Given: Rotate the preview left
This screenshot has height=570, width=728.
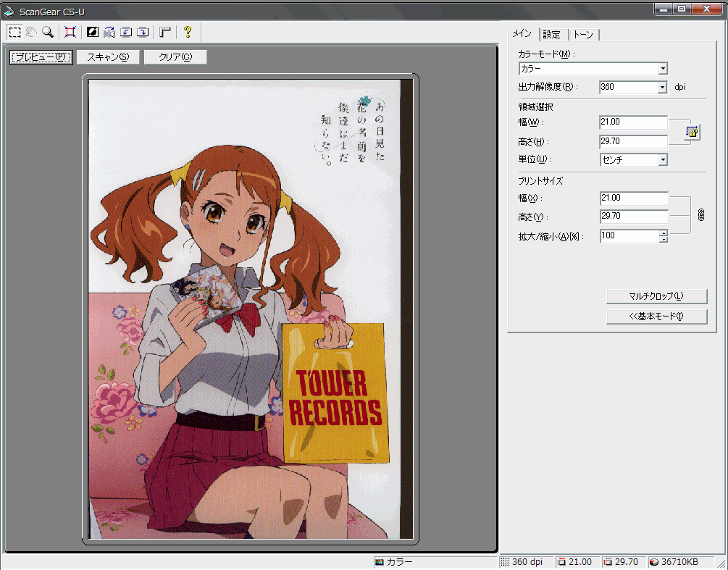Looking at the screenshot, I should click(126, 32).
